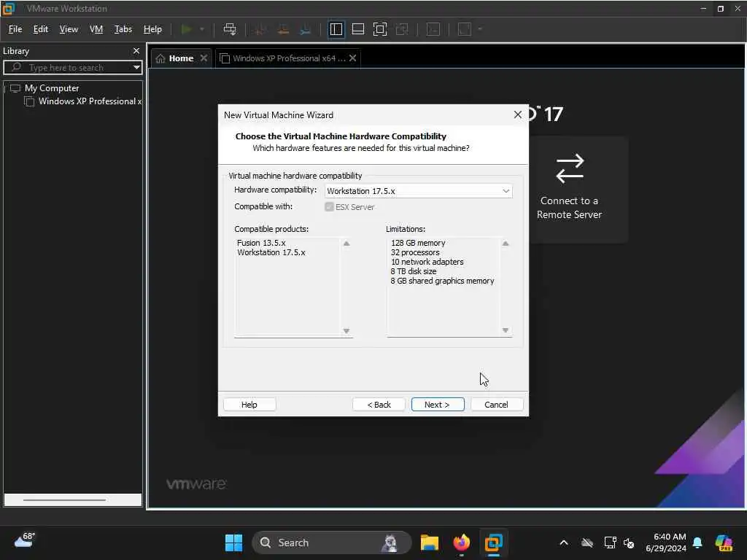Open Firefox from the taskbar
747x560 pixels.
(461, 542)
